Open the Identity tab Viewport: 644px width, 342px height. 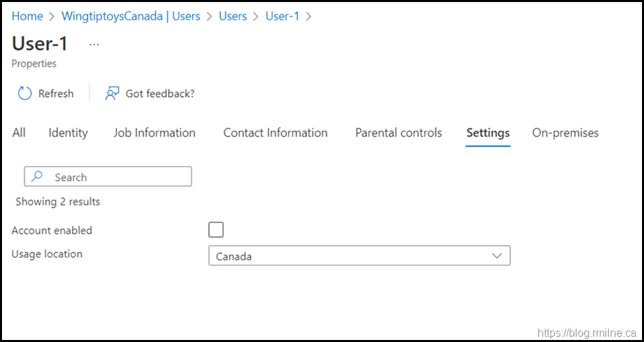tap(68, 133)
